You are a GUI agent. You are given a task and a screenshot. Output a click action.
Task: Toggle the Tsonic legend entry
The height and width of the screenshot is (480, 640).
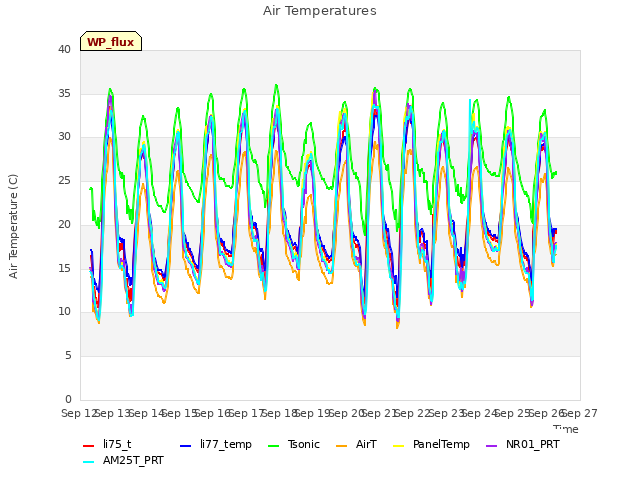[x=293, y=444]
